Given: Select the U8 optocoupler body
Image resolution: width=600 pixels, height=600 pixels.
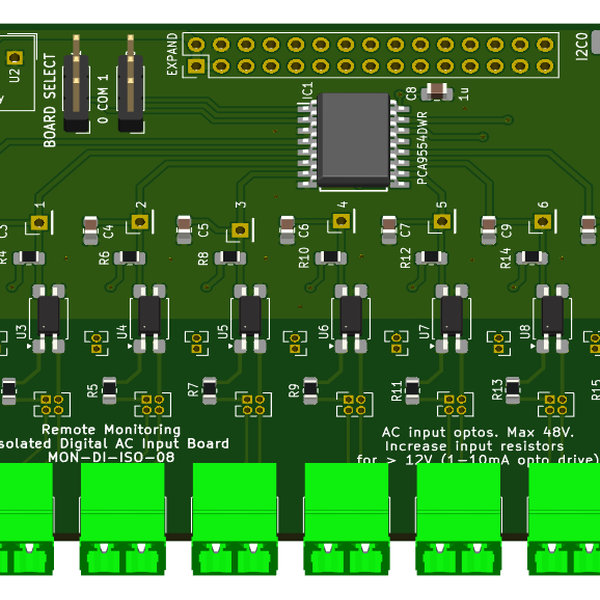Looking at the screenshot, I should [553, 315].
